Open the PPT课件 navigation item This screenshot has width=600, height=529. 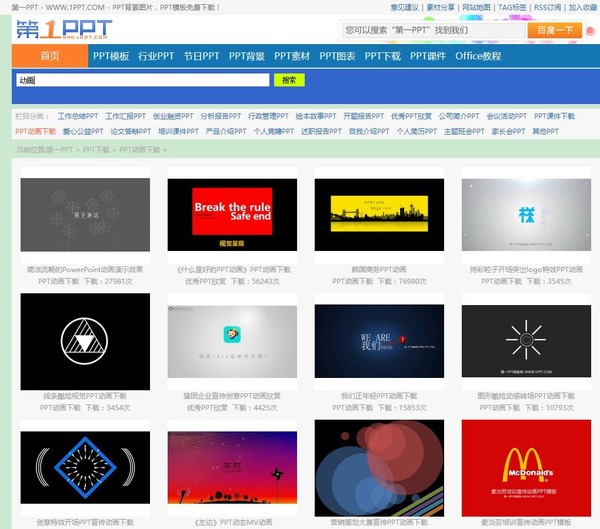click(x=428, y=56)
